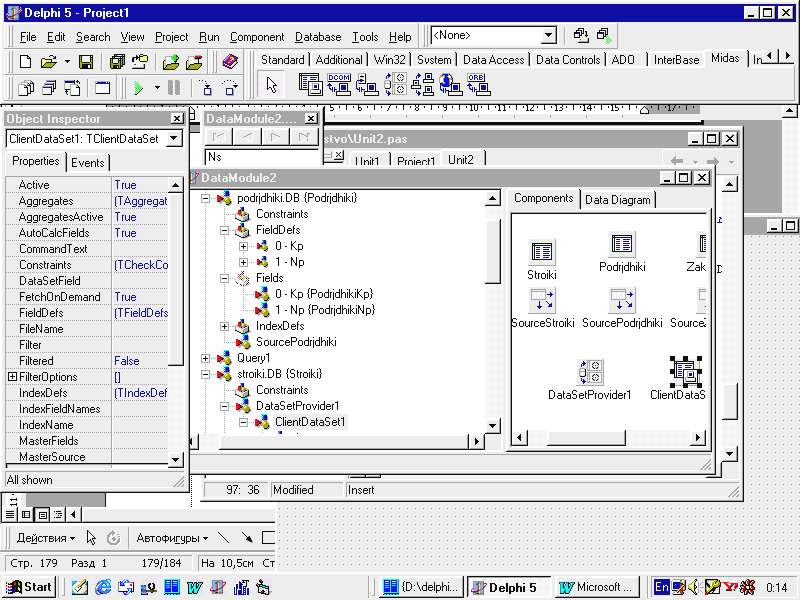The image size is (800, 600).
Task: Switch to the Events tab
Action: [88, 163]
